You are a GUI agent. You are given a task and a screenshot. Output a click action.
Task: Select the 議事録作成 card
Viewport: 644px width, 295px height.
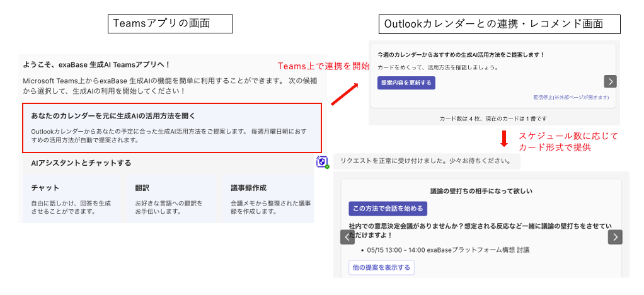(268, 199)
